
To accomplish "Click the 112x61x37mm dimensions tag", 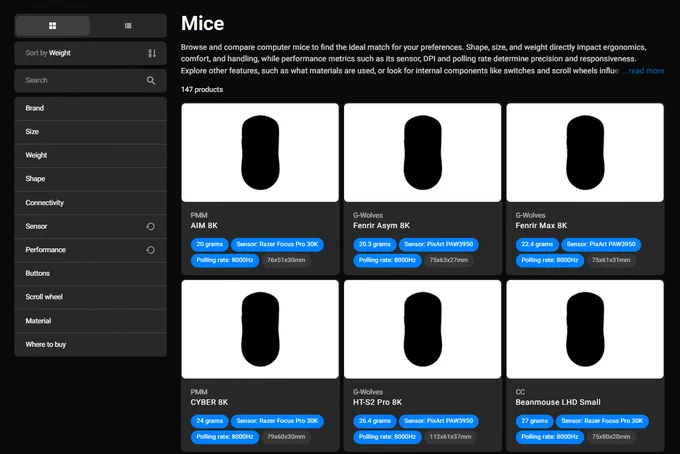I will point(450,437).
